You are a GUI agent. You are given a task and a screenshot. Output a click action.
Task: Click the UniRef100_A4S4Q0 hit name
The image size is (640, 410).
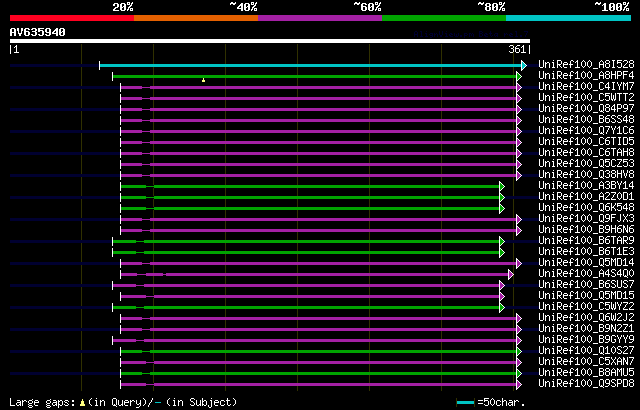(586, 274)
